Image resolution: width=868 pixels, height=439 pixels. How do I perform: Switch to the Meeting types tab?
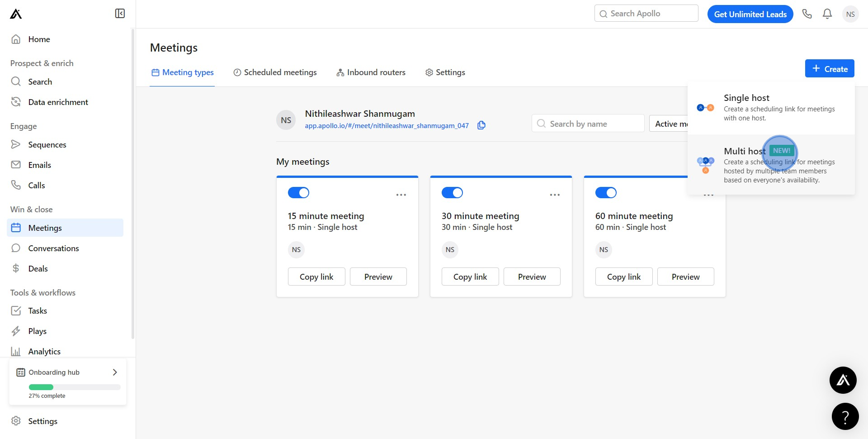(182, 72)
